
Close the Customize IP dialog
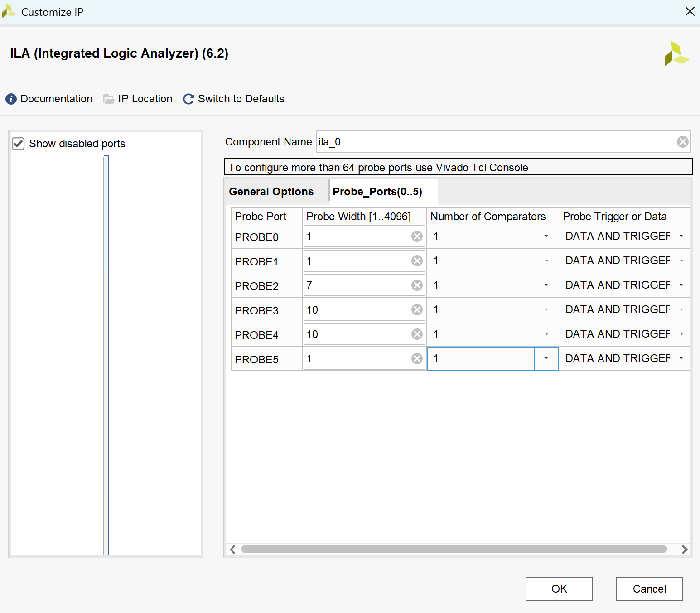[x=690, y=11]
